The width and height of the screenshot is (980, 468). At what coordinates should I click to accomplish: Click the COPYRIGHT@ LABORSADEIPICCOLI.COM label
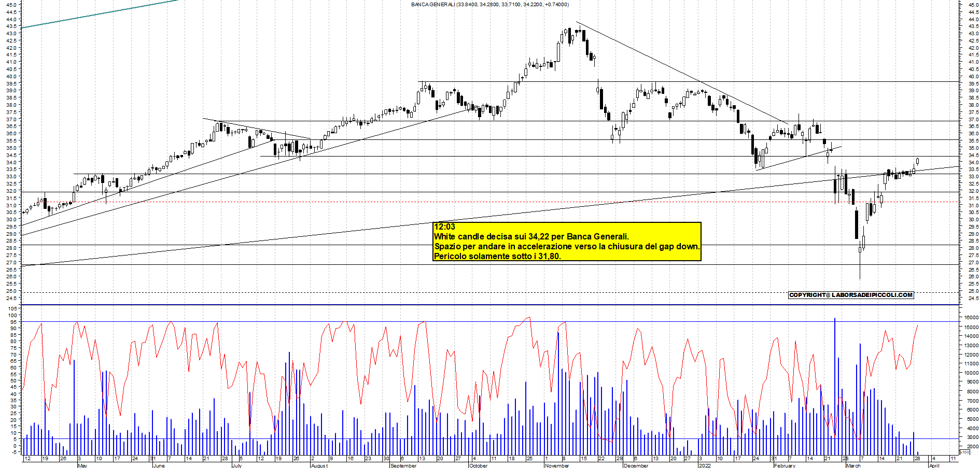(850, 295)
